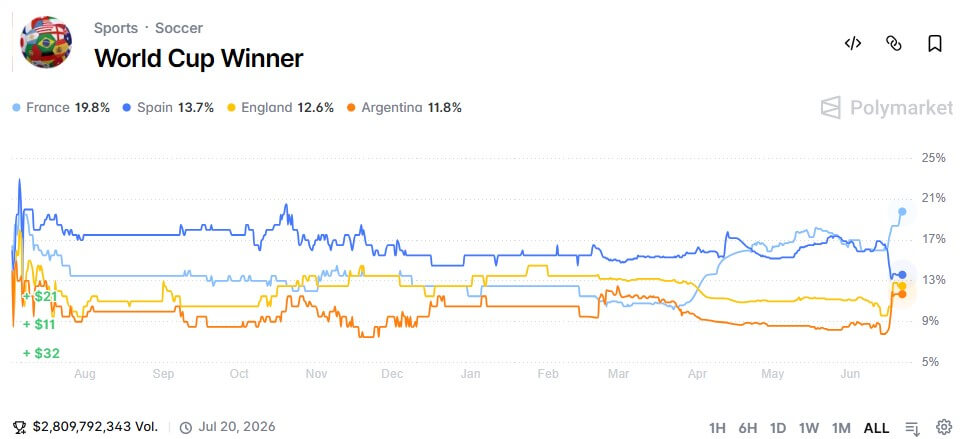Open the Soccer category link
The image size is (964, 439).
point(179,28)
